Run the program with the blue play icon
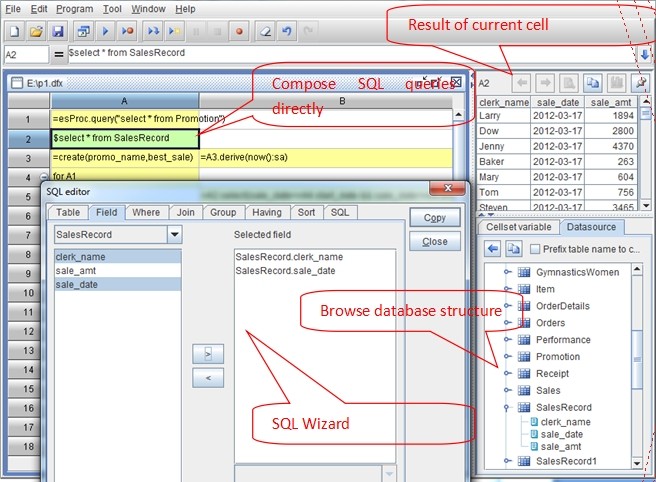 coord(105,31)
